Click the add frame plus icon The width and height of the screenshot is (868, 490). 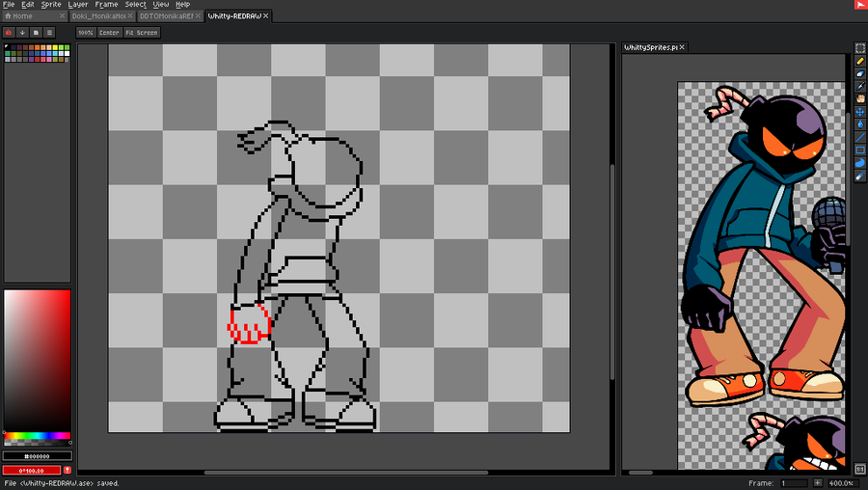[x=817, y=483]
